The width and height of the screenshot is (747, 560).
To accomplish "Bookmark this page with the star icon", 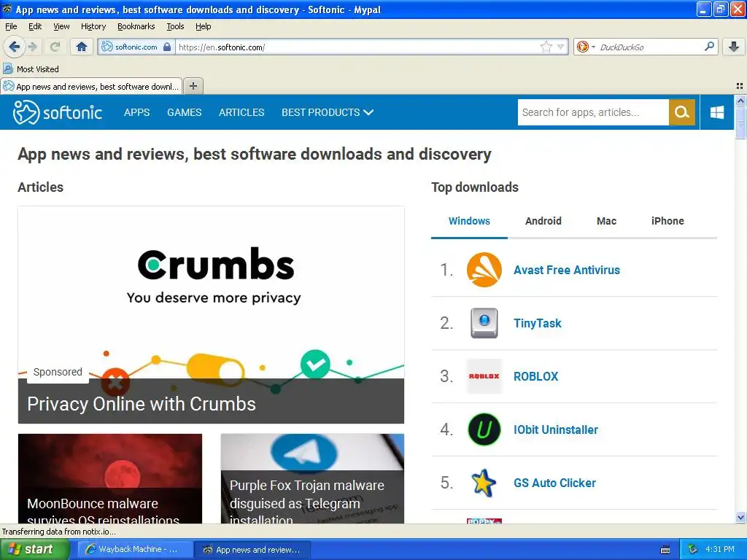I will [546, 47].
